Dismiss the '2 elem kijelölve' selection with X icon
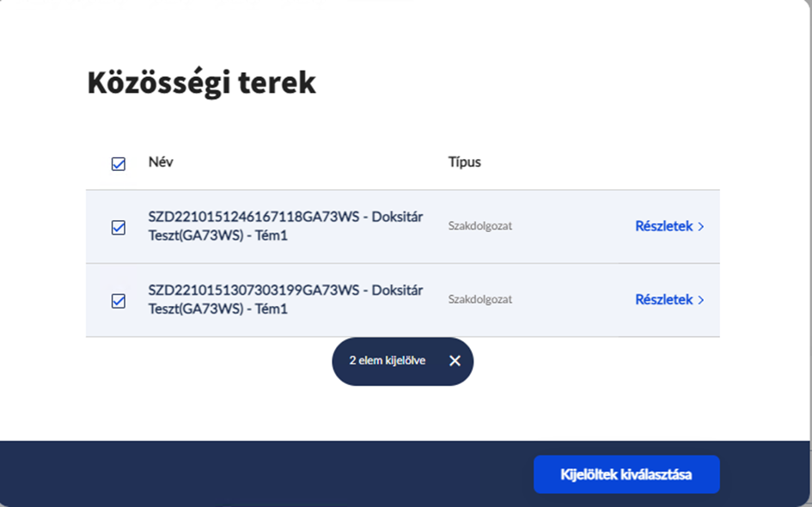Image resolution: width=812 pixels, height=507 pixels. pos(455,361)
